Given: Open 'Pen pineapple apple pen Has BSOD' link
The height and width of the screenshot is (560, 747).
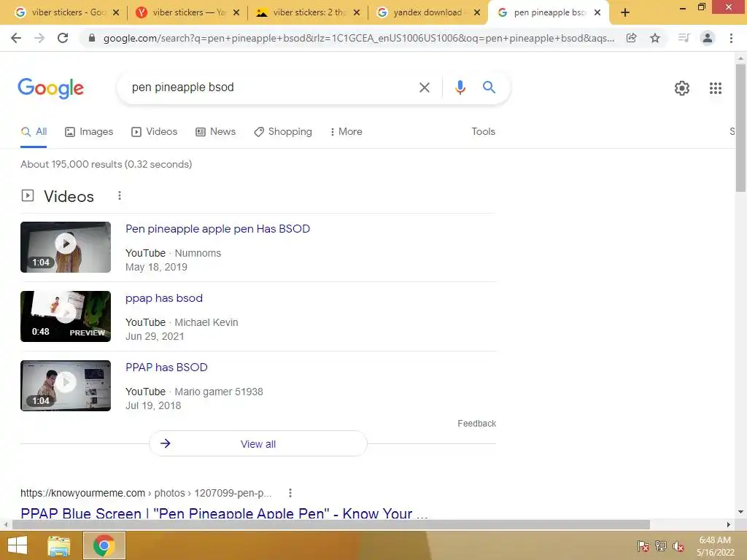Looking at the screenshot, I should point(217,229).
